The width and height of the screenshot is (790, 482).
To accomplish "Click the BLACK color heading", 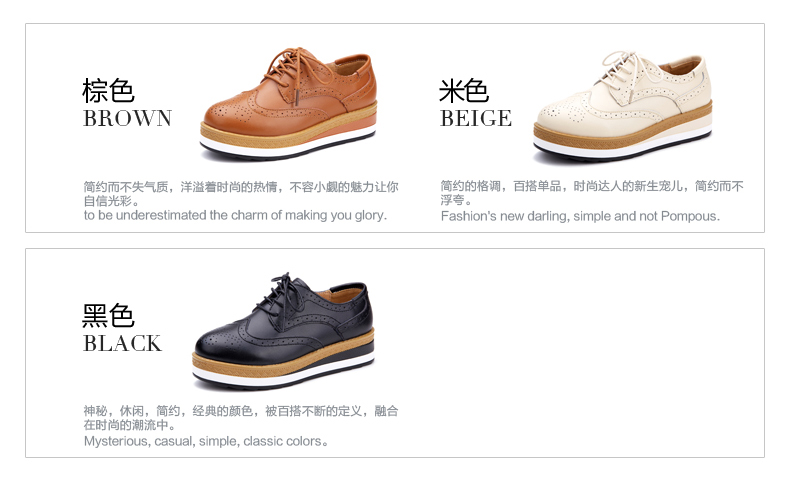I will point(122,343).
